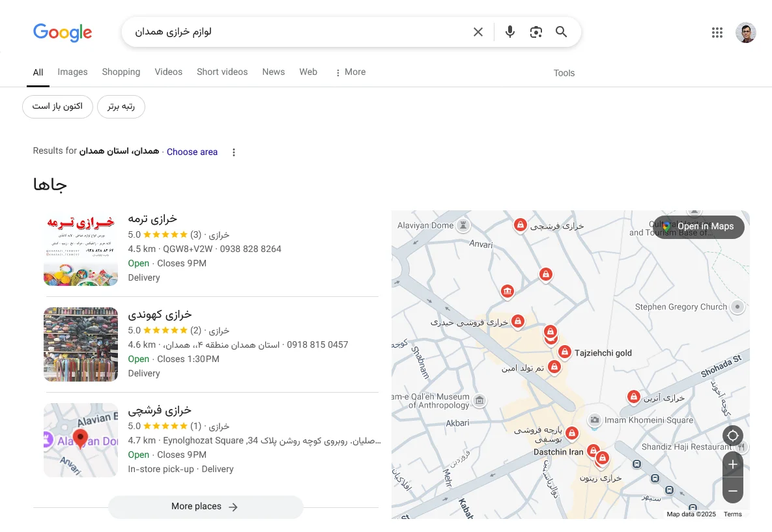Click the Imam Khomeini Square camera icon

[x=595, y=420]
